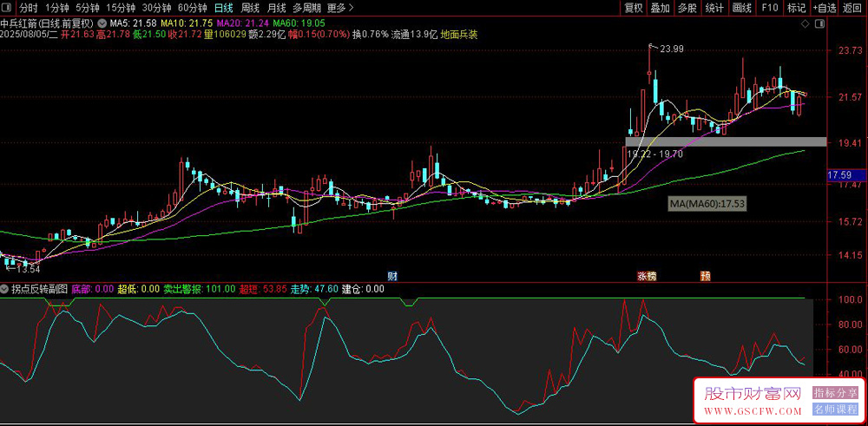
Task: Click the 13.54 low price annotation
Action: click(29, 270)
